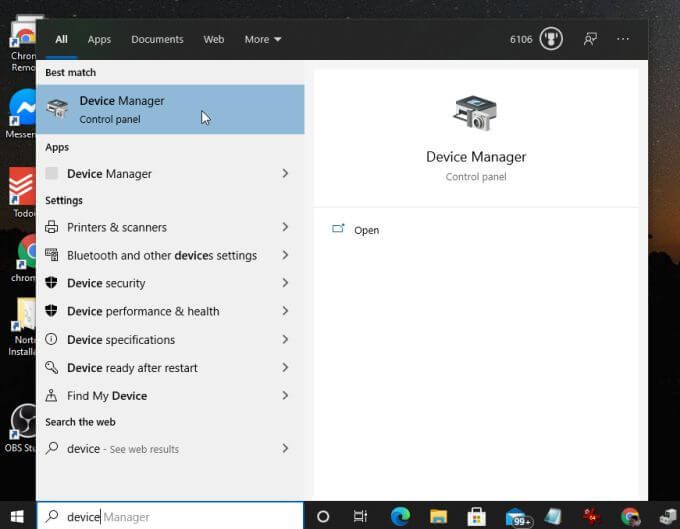Open the Microsoft Rewards trophy icon

tap(551, 39)
